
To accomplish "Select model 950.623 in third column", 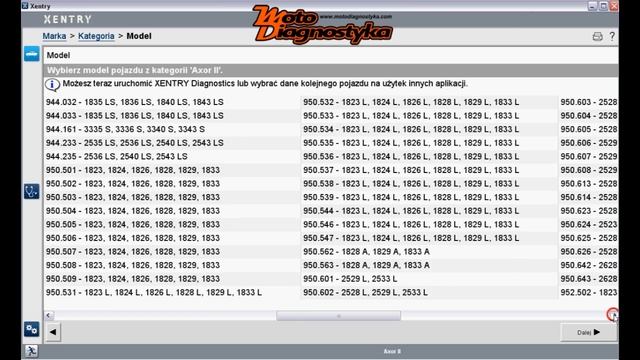I will point(588,211).
